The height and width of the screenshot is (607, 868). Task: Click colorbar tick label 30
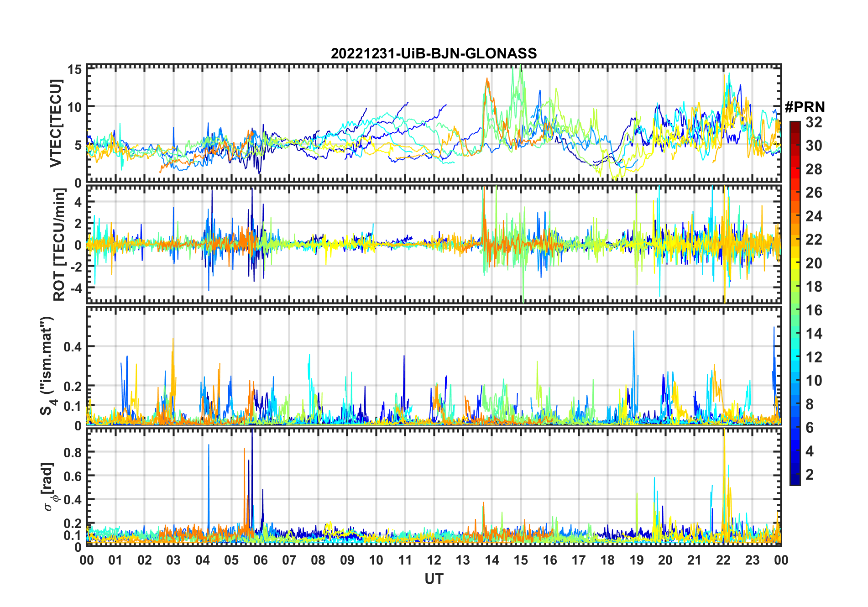(814, 146)
